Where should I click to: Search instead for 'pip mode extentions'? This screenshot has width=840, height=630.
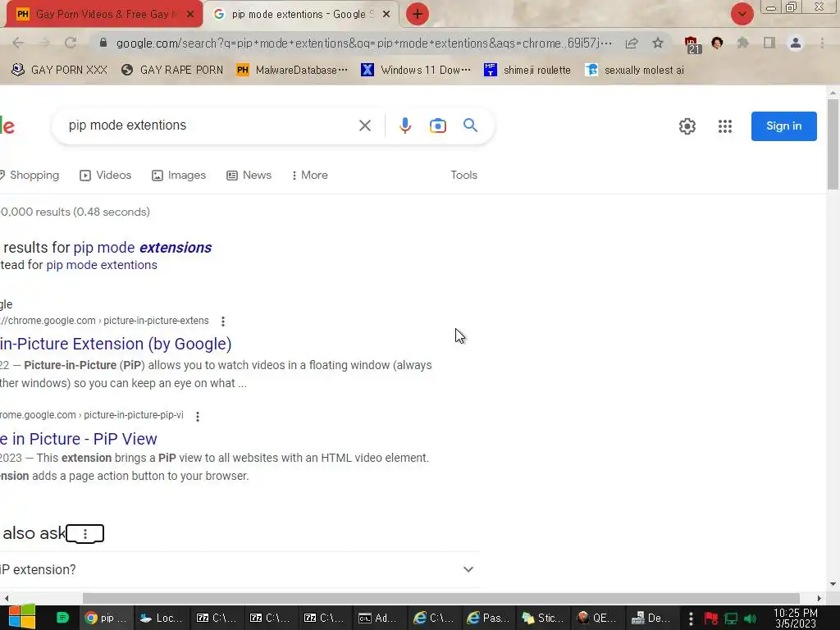(x=102, y=265)
